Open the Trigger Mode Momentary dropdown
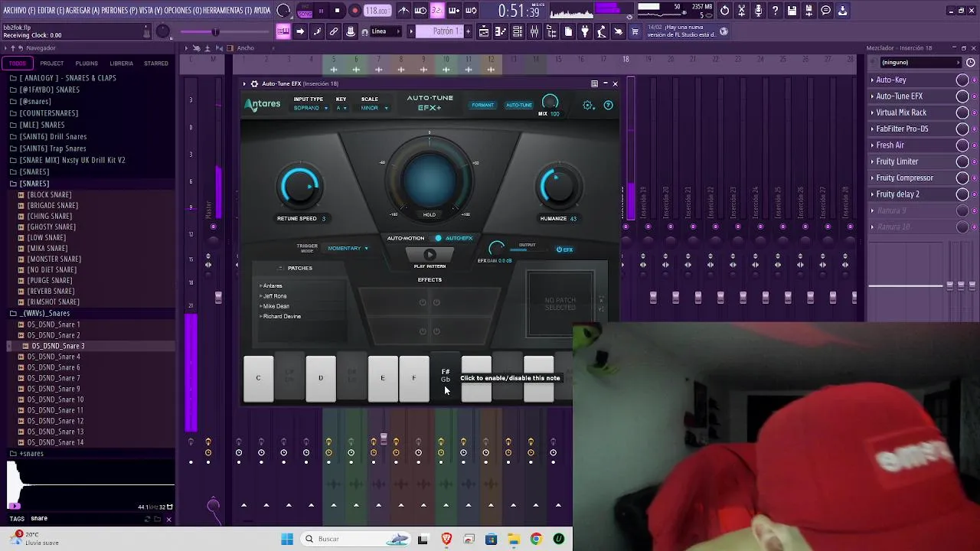The image size is (980, 551). point(348,248)
